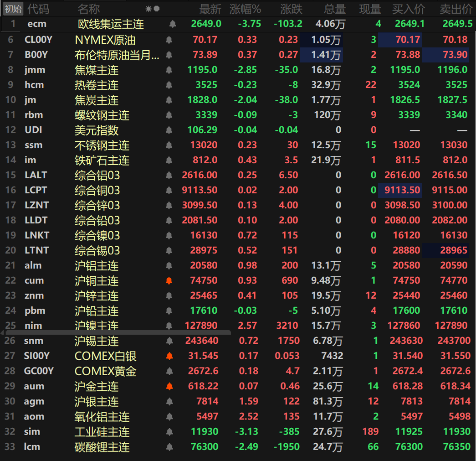
Task: Toggle the orange alert bell on COMEX白银
Action: click(x=169, y=356)
